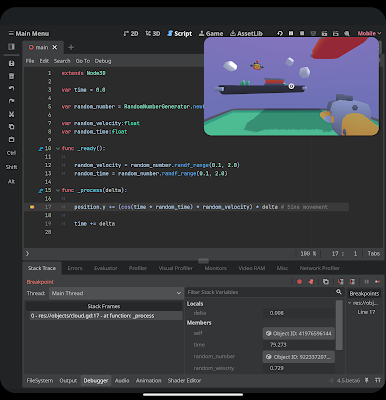Open the AssetLib workspace

246,33
